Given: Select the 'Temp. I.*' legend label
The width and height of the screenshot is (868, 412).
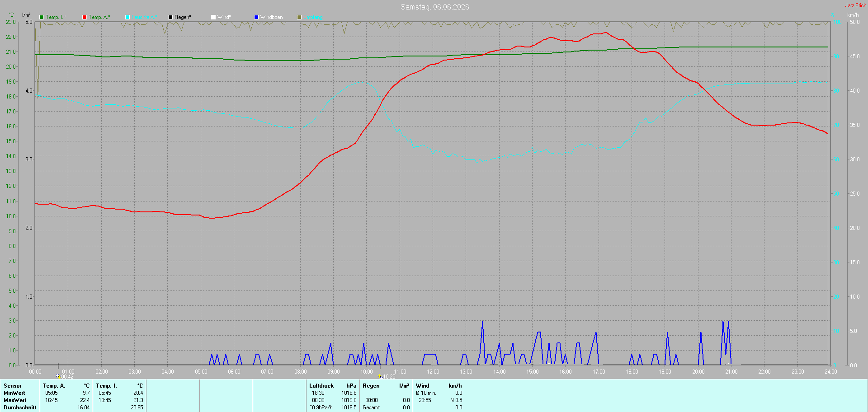Looking at the screenshot, I should coord(56,17).
